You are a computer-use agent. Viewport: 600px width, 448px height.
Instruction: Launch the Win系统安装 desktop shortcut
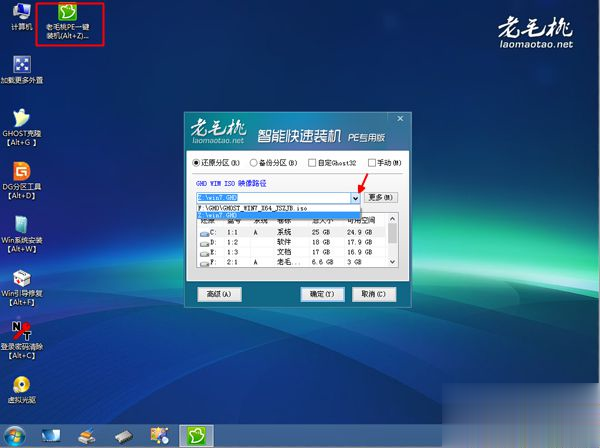pyautogui.click(x=20, y=226)
